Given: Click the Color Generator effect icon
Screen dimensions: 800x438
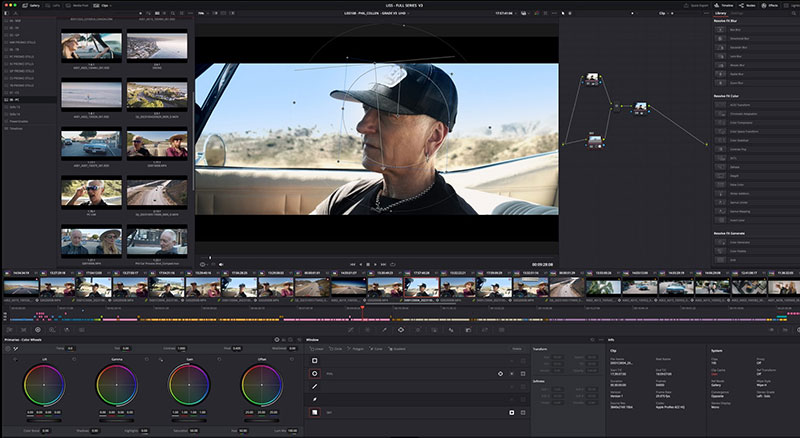Looking at the screenshot, I should [719, 240].
